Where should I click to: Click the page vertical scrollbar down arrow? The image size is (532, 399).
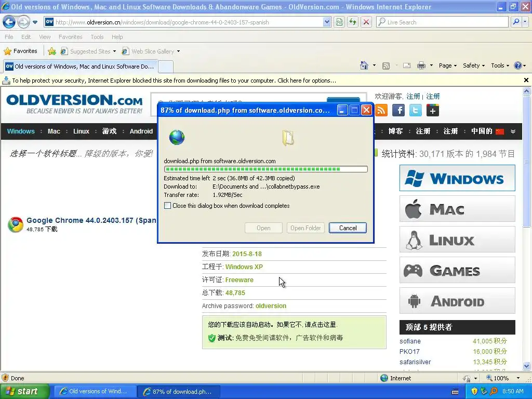[527, 366]
